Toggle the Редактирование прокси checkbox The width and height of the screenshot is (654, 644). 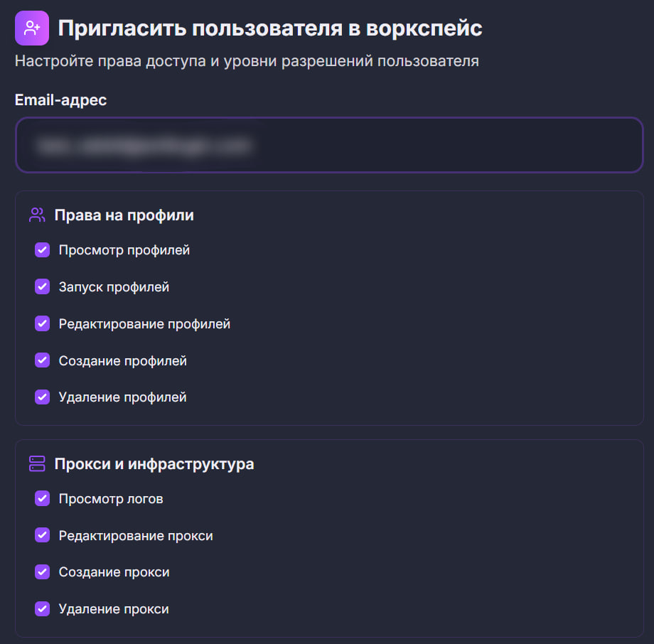point(42,535)
